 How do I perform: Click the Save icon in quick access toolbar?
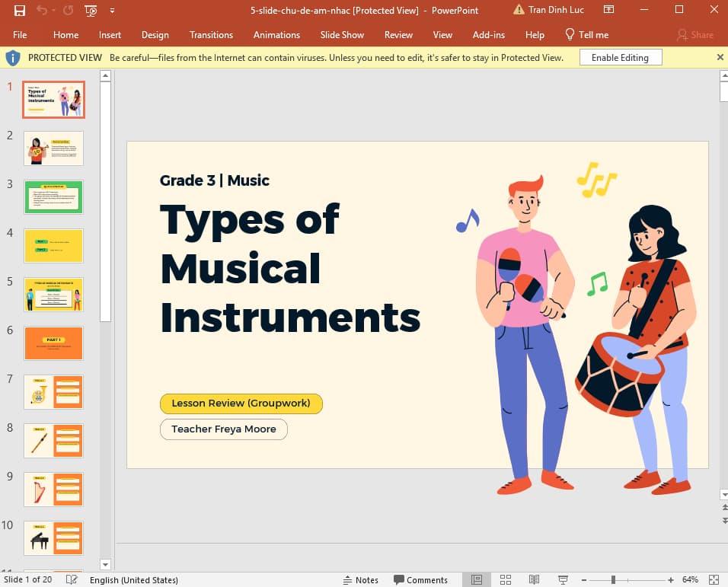(20, 11)
